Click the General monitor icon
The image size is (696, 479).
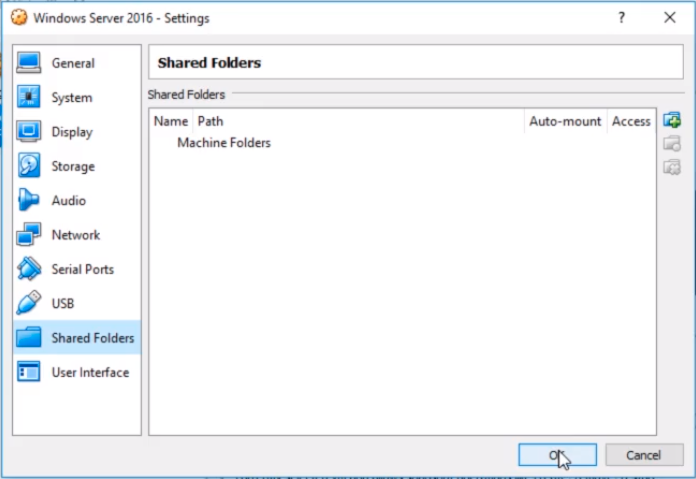click(29, 63)
